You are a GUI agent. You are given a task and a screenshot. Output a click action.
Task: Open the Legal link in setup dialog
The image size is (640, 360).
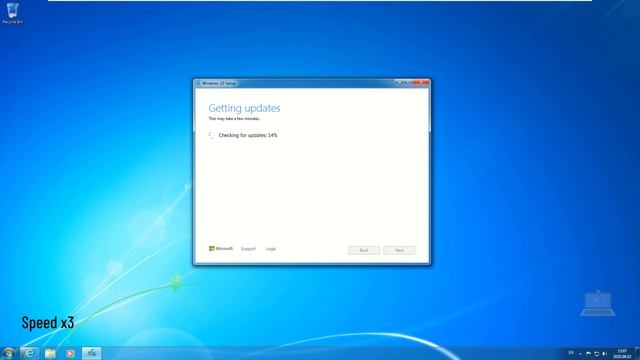(271, 249)
